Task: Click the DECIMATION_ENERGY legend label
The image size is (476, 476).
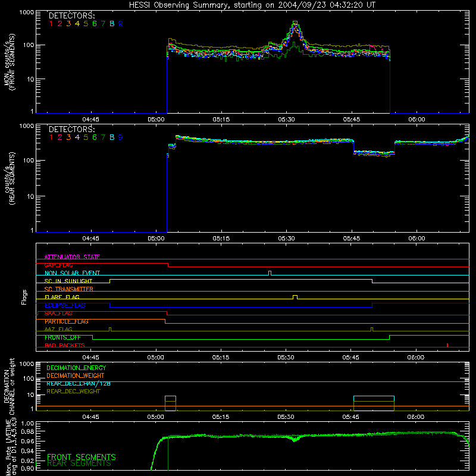Action: coord(76,368)
